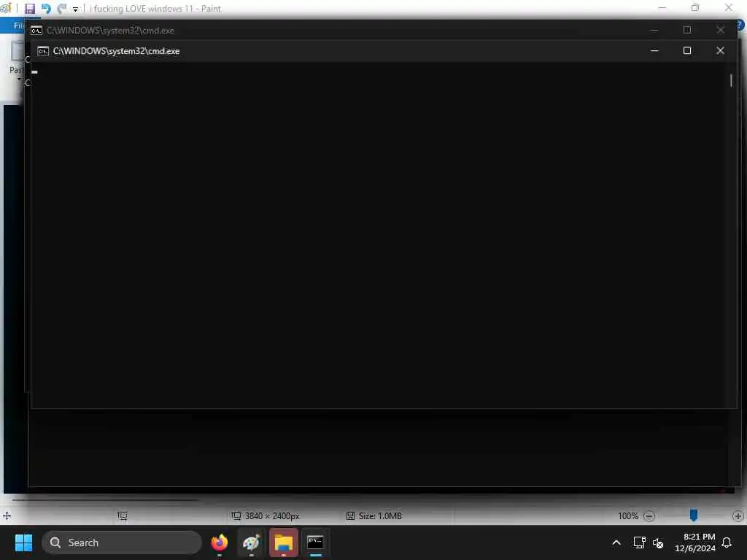Click the cursor position icon in status bar
The image size is (747, 560).
pyautogui.click(x=7, y=516)
